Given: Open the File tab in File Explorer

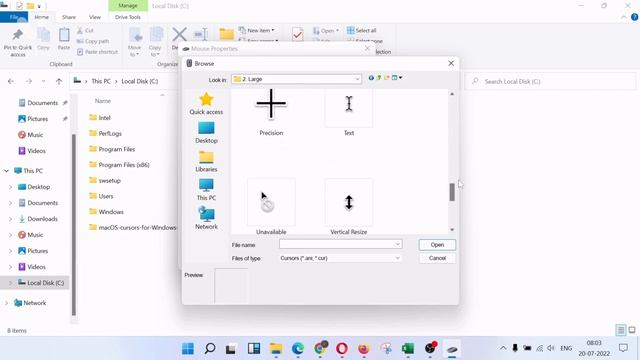Looking at the screenshot, I should pos(14,17).
